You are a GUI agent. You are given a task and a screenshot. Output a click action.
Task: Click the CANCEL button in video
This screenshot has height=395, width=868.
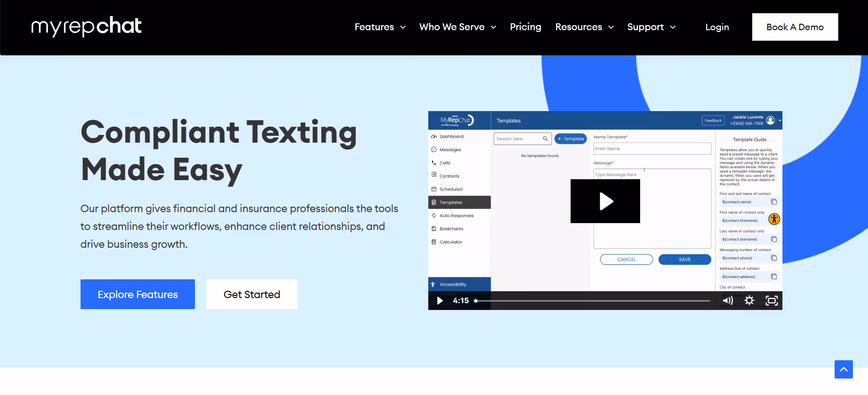626,260
